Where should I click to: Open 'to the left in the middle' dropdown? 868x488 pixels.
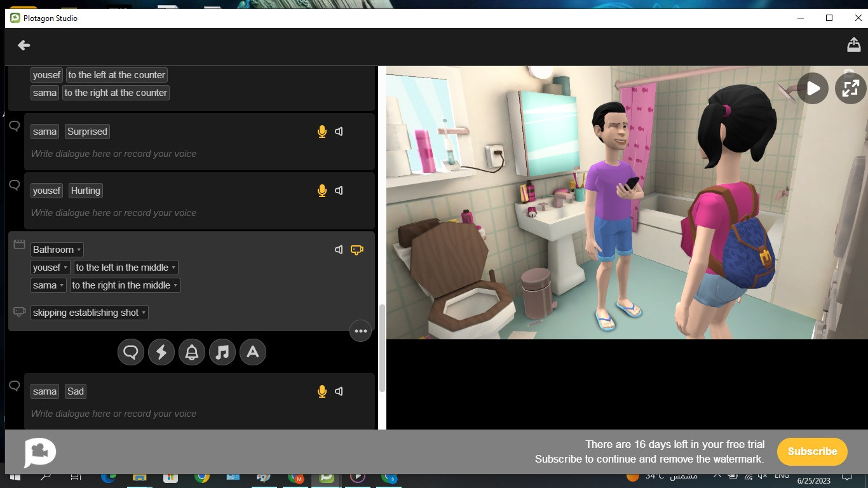tap(126, 268)
